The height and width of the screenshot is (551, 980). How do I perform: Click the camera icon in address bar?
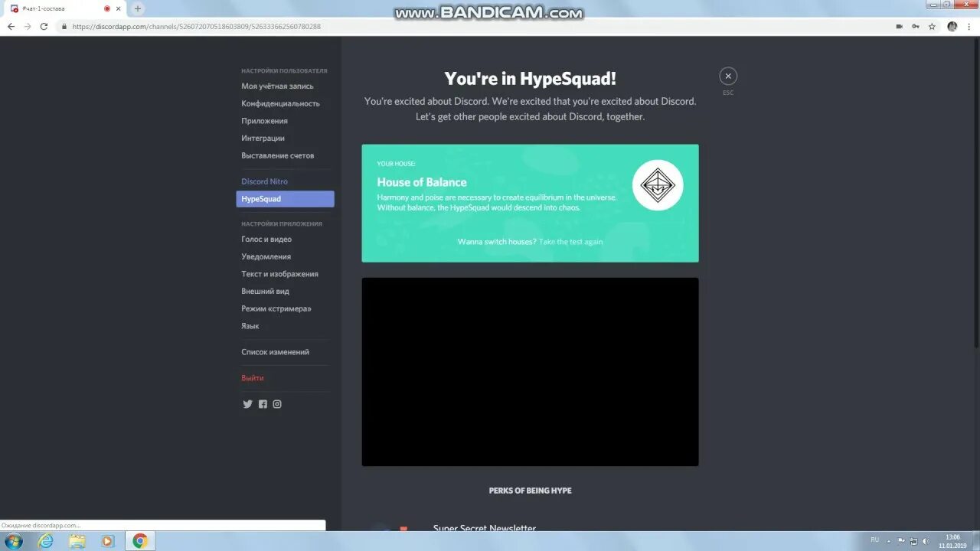tap(899, 26)
